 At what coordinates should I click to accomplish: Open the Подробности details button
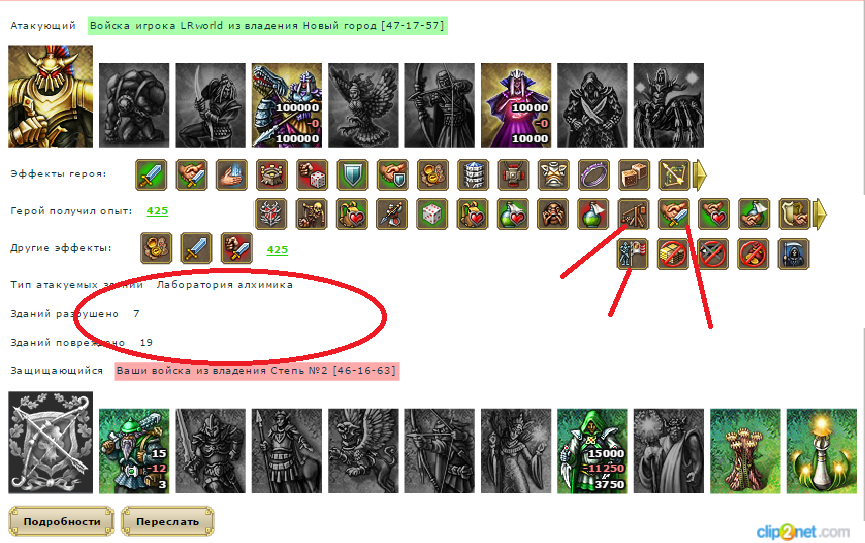[x=61, y=521]
